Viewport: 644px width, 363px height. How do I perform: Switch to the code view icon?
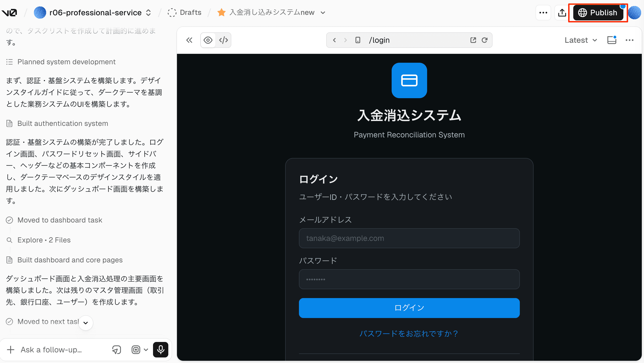point(224,40)
